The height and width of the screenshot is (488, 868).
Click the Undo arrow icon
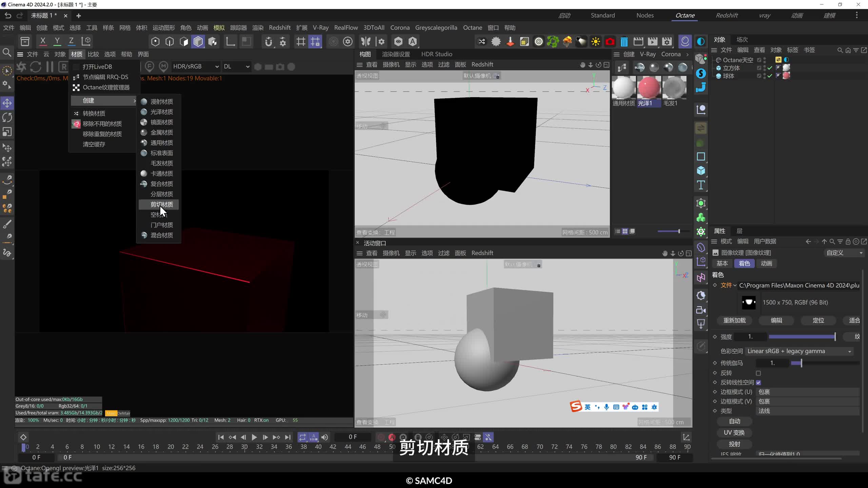pos(8,16)
